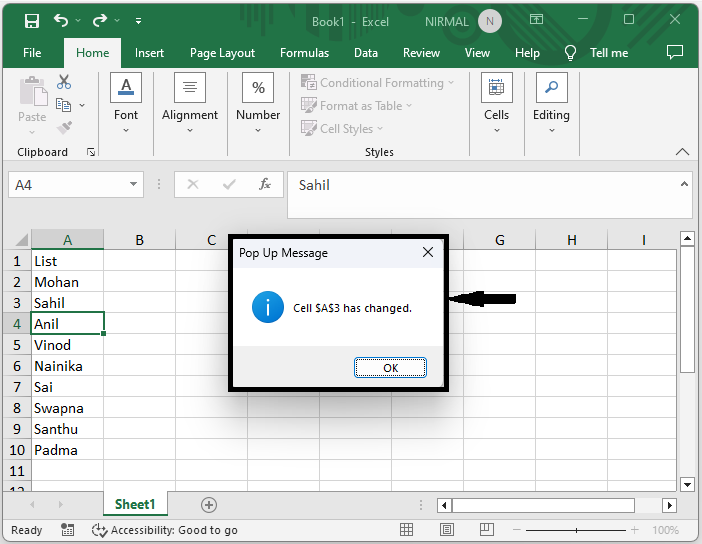Open the Formulas ribbon tab
Image resolution: width=702 pixels, height=544 pixels.
click(x=304, y=53)
